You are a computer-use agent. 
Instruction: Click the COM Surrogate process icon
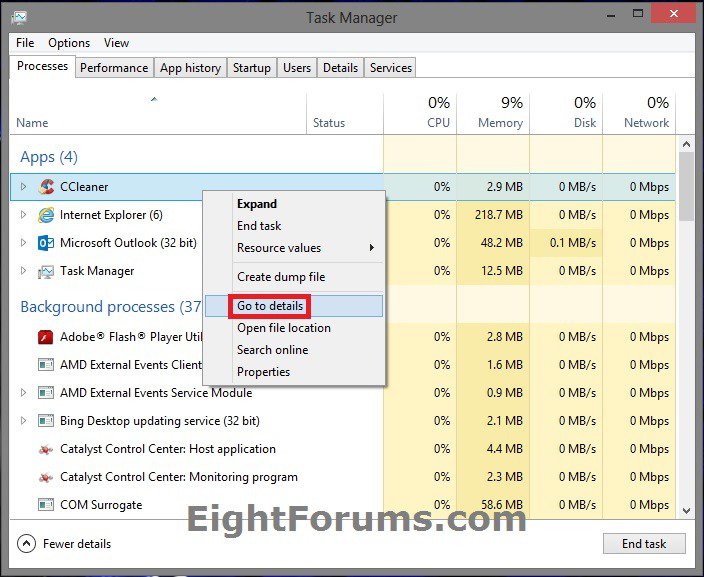pos(46,505)
